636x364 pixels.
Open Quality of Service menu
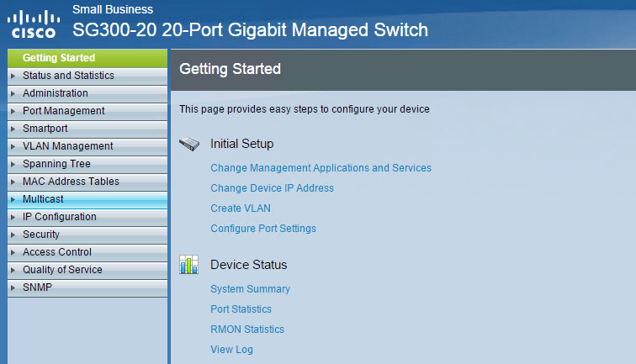pos(62,270)
